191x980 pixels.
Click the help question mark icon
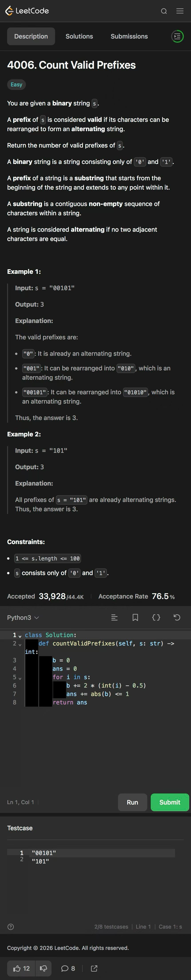(x=11, y=927)
